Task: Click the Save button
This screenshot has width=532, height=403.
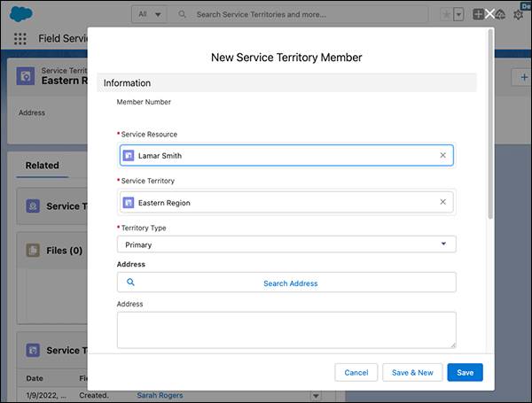Action: (x=465, y=373)
